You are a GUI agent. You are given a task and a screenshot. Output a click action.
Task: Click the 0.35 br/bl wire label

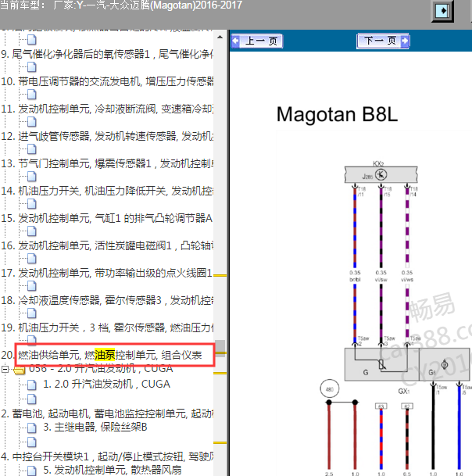click(x=355, y=276)
